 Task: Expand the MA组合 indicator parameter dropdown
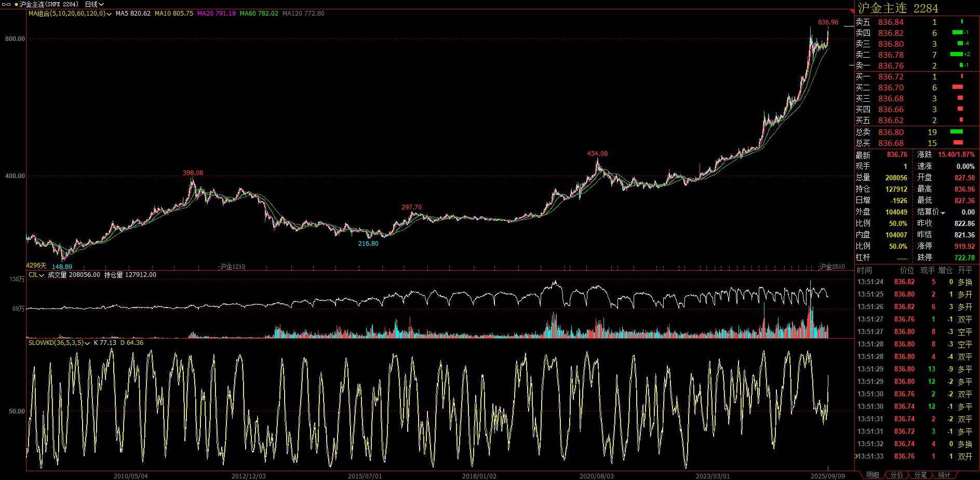tap(109, 14)
